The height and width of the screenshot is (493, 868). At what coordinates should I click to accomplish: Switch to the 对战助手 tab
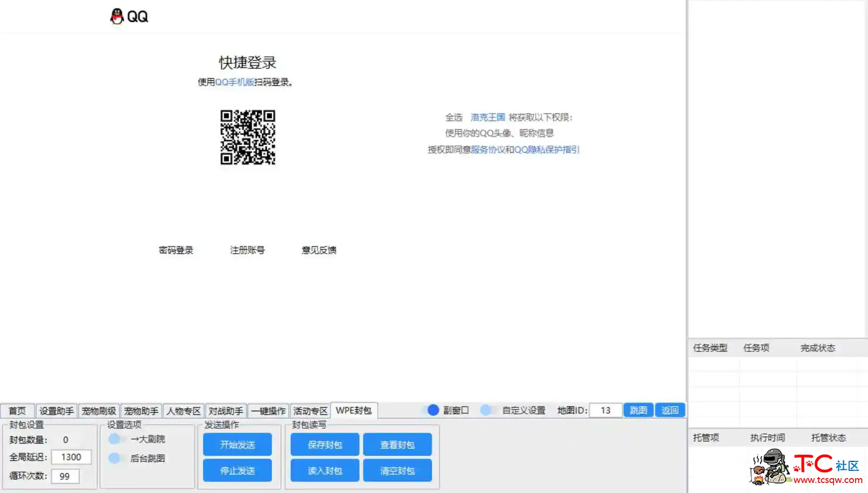coord(226,411)
